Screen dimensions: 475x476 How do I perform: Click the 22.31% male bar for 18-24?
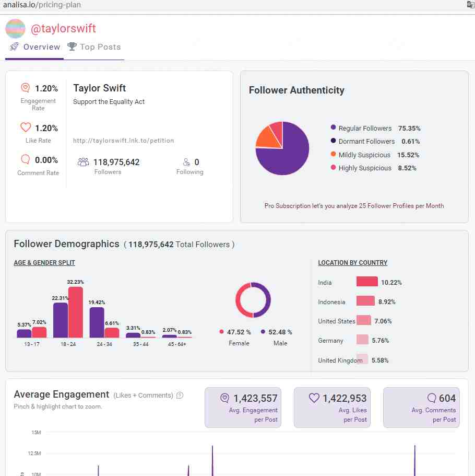click(61, 320)
